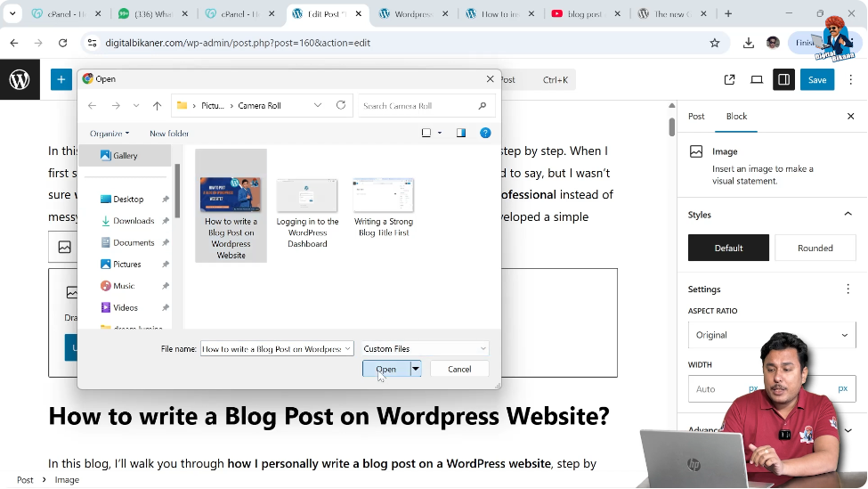The height and width of the screenshot is (489, 868).
Task: Open Pictures in the dialog sidebar
Action: [126, 265]
